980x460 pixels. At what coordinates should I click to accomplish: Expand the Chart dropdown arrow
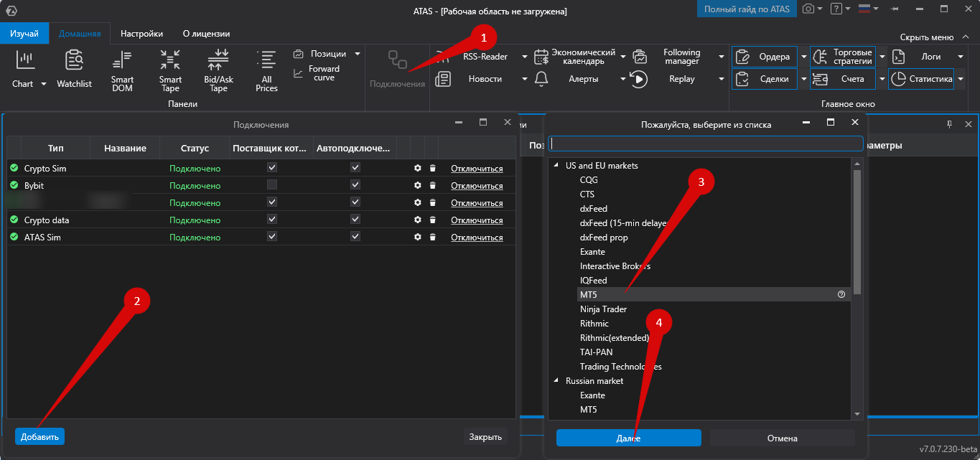[43, 84]
